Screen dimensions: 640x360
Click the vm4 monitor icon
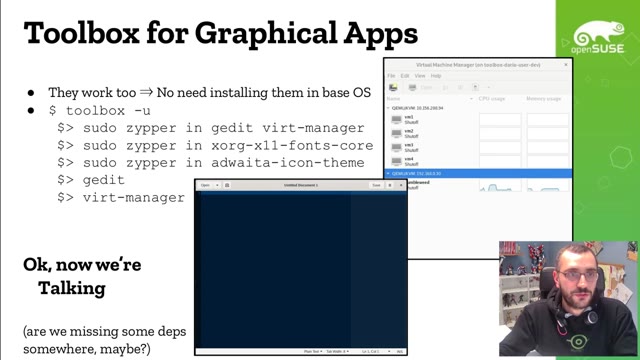pyautogui.click(x=396, y=161)
